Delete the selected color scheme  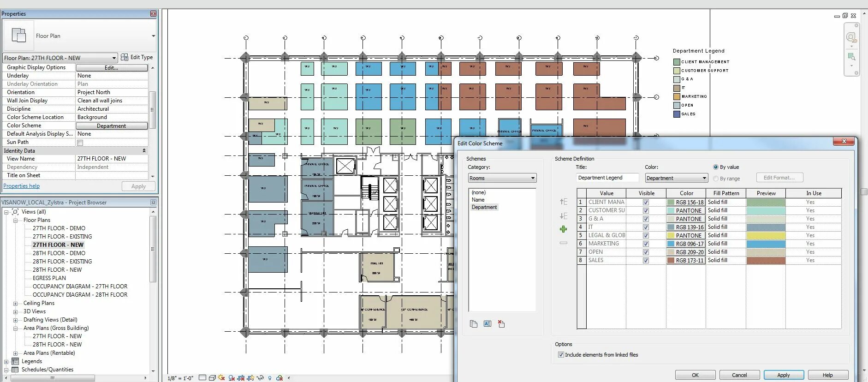[501, 324]
